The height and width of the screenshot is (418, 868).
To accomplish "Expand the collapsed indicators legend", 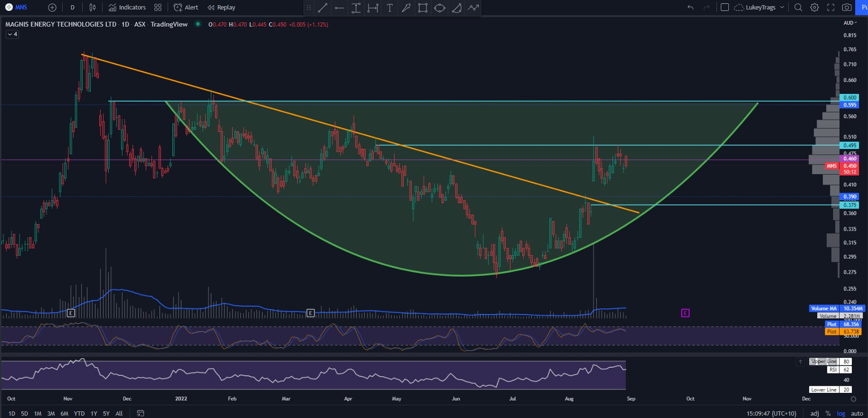I will tap(12, 34).
